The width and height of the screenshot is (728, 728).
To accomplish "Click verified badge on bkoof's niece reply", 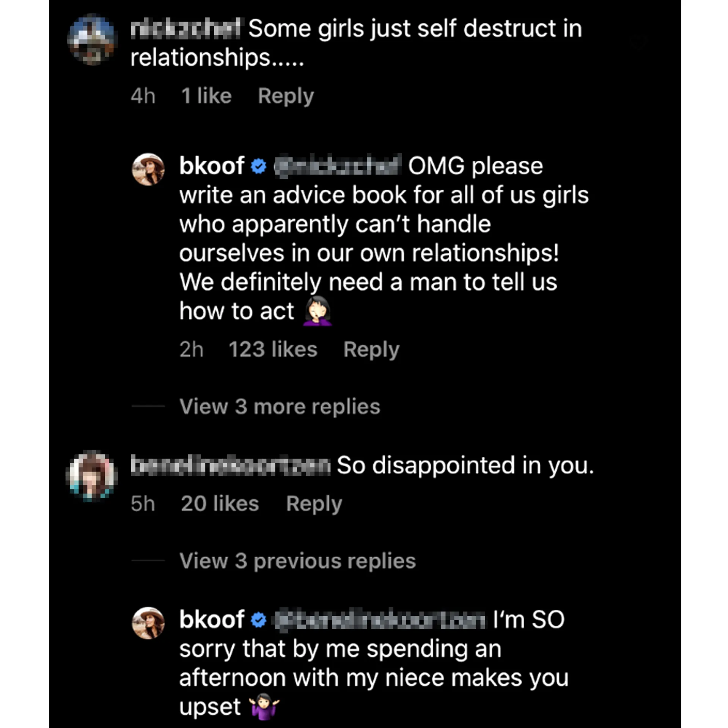I will [259, 620].
